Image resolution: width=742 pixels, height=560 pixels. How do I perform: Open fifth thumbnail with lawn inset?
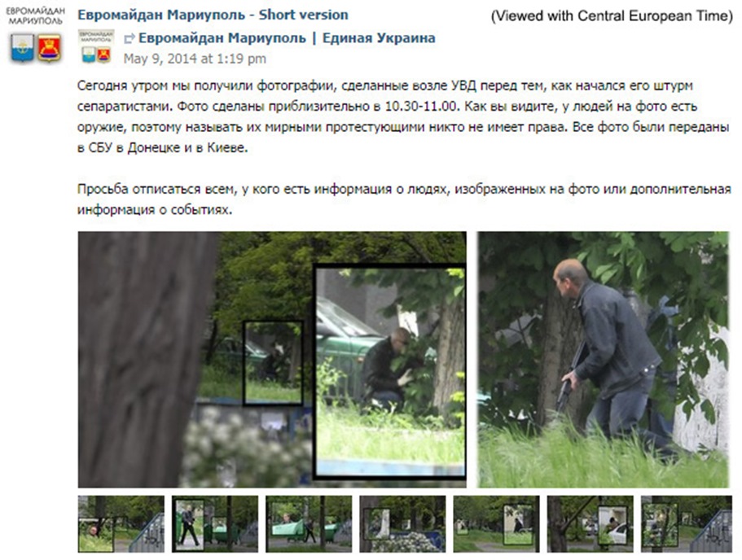click(496, 524)
